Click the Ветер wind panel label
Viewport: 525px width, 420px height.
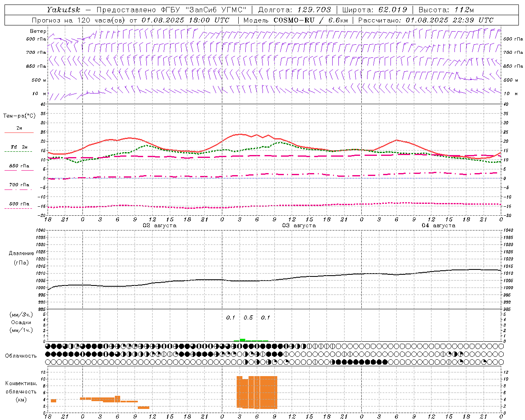tap(38, 31)
